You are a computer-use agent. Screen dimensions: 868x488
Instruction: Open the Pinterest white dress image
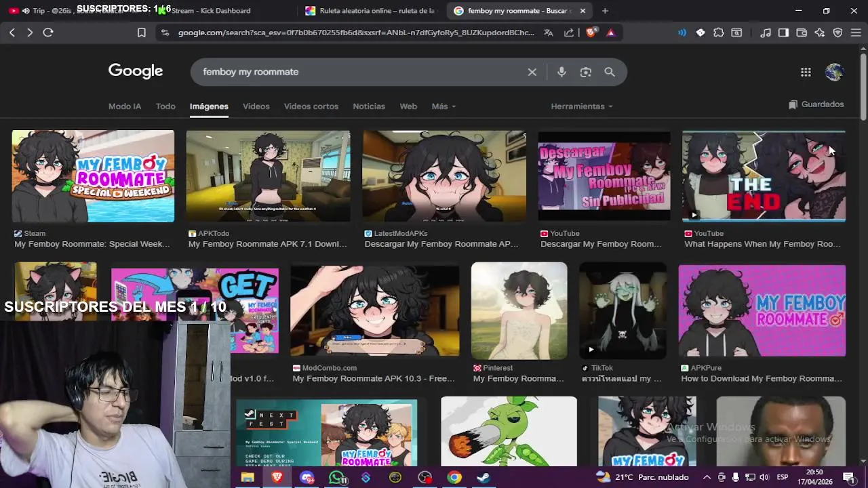point(519,310)
